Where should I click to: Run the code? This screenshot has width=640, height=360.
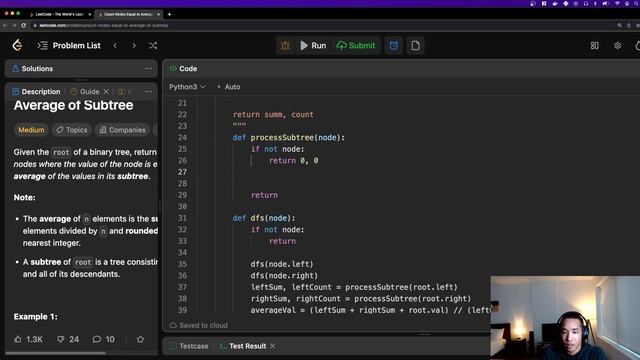[x=313, y=46]
